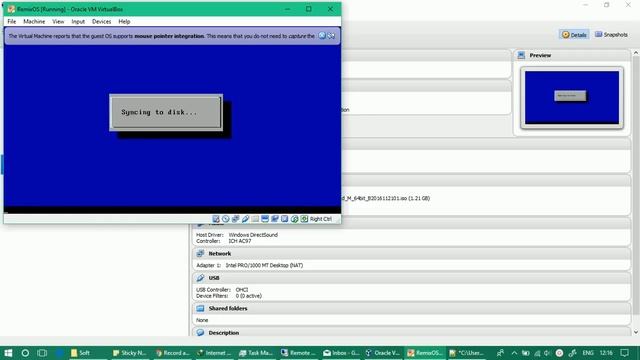Collapse the USB section header

[x=411, y=278]
